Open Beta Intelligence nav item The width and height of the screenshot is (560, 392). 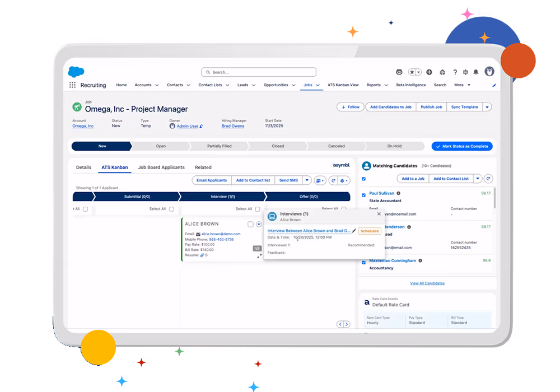point(411,85)
